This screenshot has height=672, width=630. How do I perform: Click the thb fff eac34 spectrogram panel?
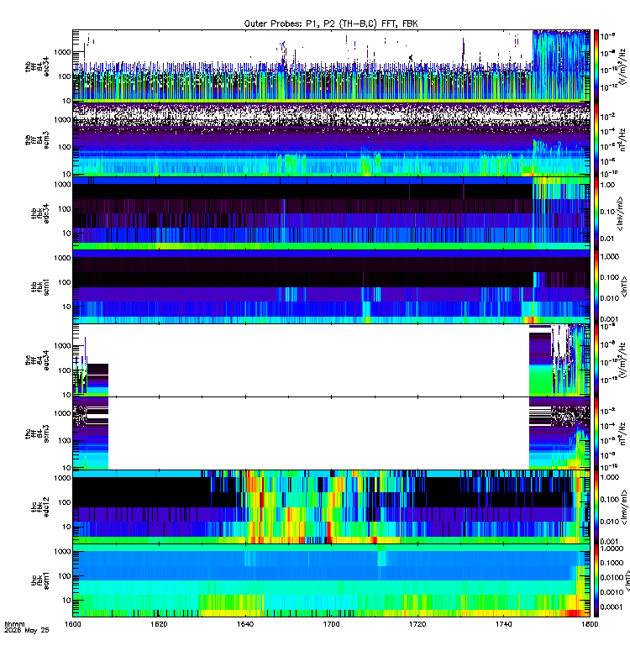click(x=331, y=66)
